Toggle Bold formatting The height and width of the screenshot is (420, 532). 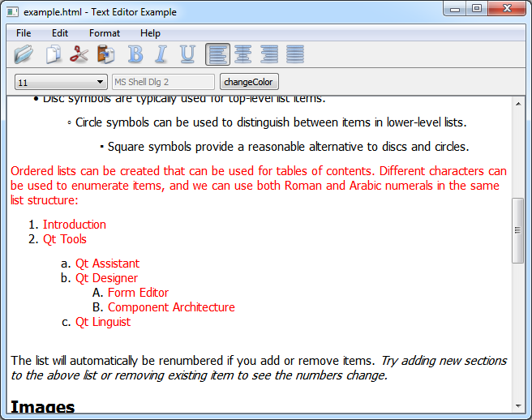coord(135,54)
